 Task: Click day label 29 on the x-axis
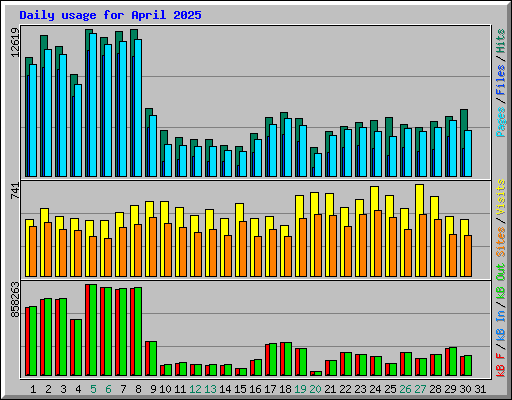(x=450, y=389)
